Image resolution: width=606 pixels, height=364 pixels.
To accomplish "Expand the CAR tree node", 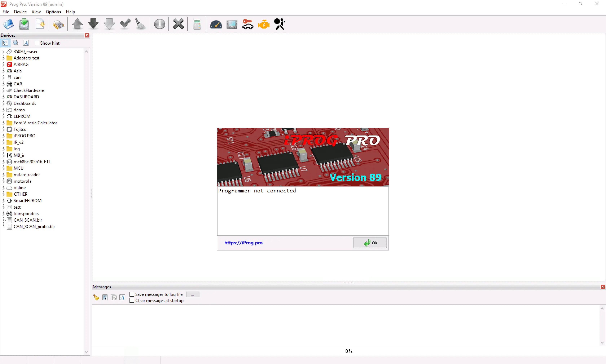I will [x=3, y=84].
